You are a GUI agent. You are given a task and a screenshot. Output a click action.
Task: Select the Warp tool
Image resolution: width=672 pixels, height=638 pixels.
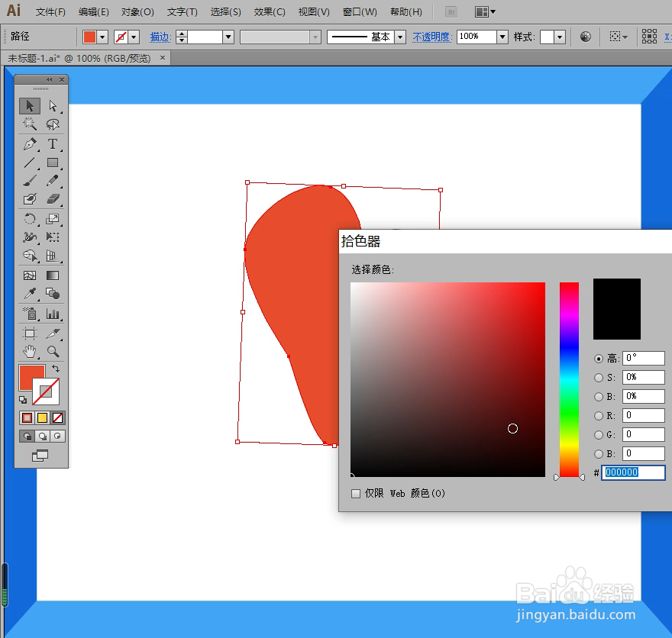tap(30, 237)
